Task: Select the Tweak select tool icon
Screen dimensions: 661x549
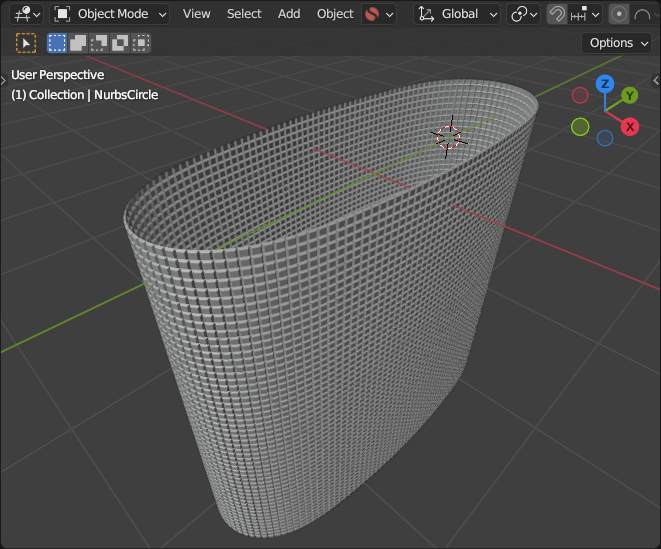Action: coord(26,43)
